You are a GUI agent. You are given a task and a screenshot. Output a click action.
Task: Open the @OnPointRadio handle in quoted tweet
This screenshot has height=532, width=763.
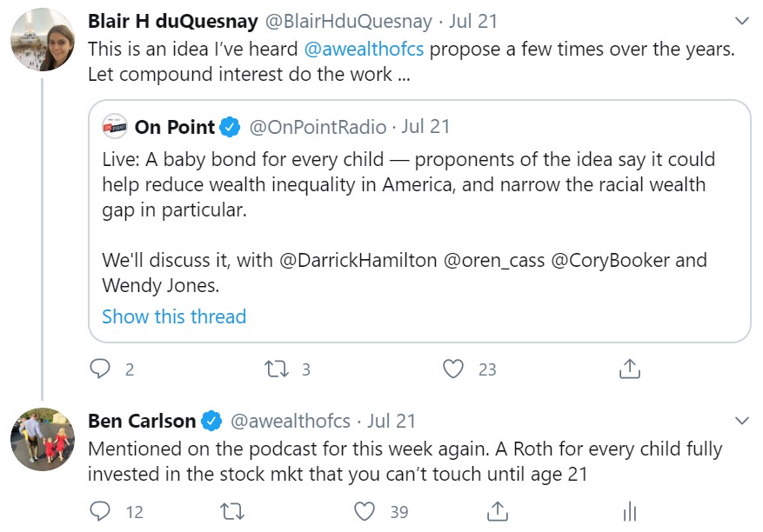[318, 127]
